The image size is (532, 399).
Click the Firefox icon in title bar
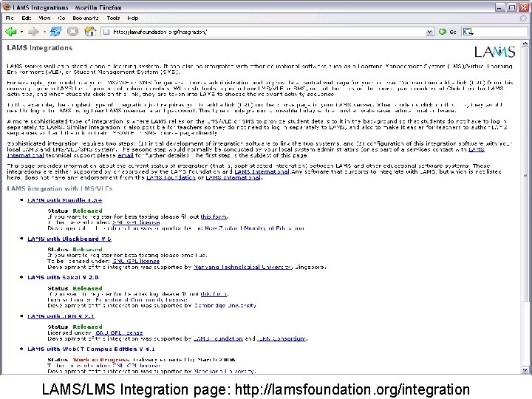pyautogui.click(x=7, y=7)
